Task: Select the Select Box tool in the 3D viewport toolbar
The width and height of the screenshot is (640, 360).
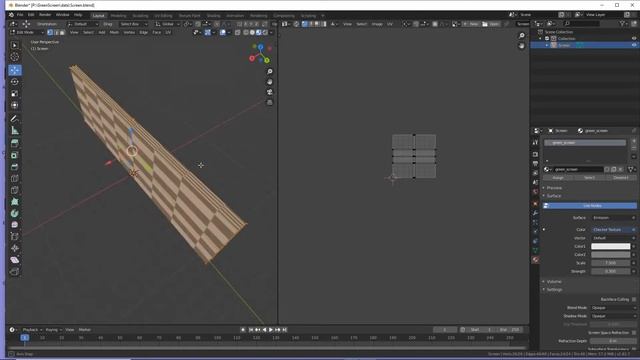Action: 15,45
